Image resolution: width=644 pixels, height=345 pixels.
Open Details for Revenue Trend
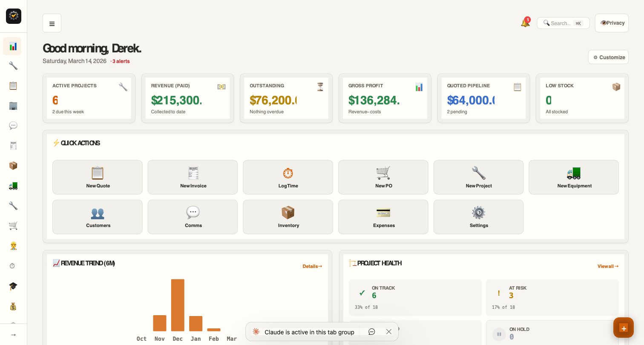(312, 266)
